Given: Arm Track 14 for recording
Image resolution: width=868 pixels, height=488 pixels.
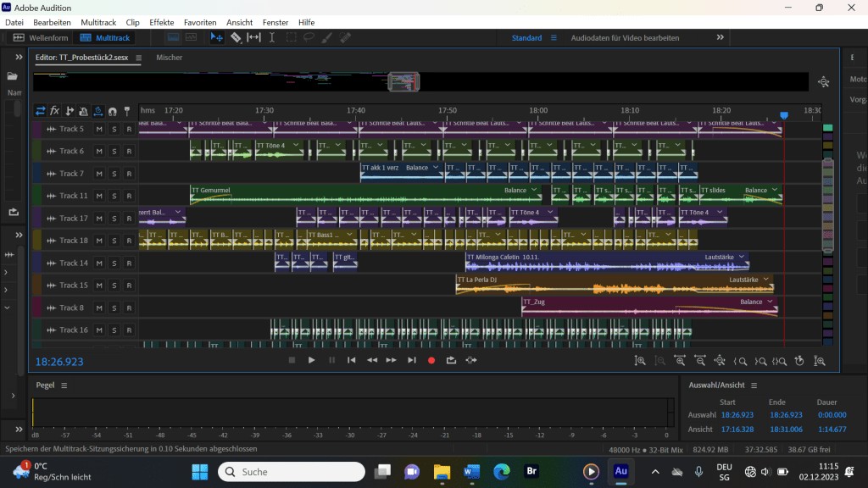Looking at the screenshot, I should (129, 263).
